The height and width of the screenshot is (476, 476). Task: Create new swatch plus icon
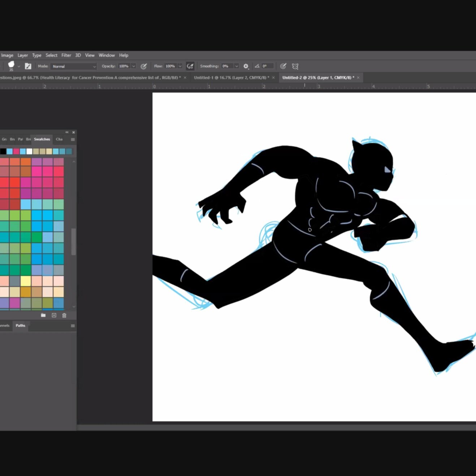pyautogui.click(x=54, y=315)
